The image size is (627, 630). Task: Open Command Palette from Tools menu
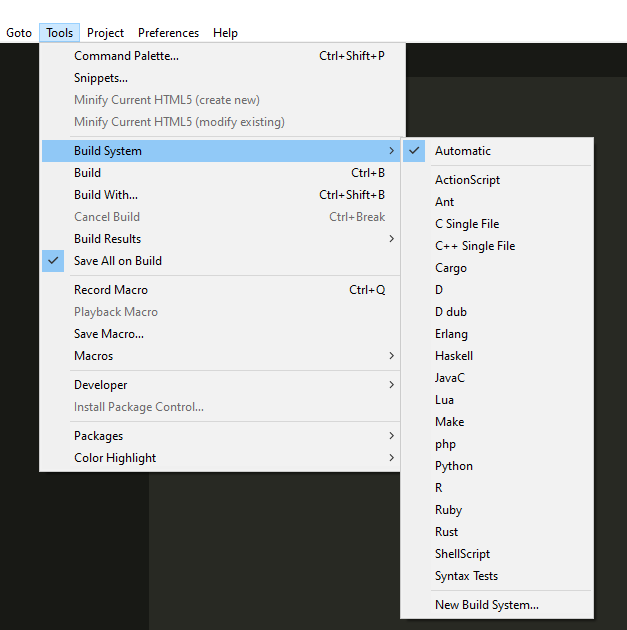coord(126,56)
